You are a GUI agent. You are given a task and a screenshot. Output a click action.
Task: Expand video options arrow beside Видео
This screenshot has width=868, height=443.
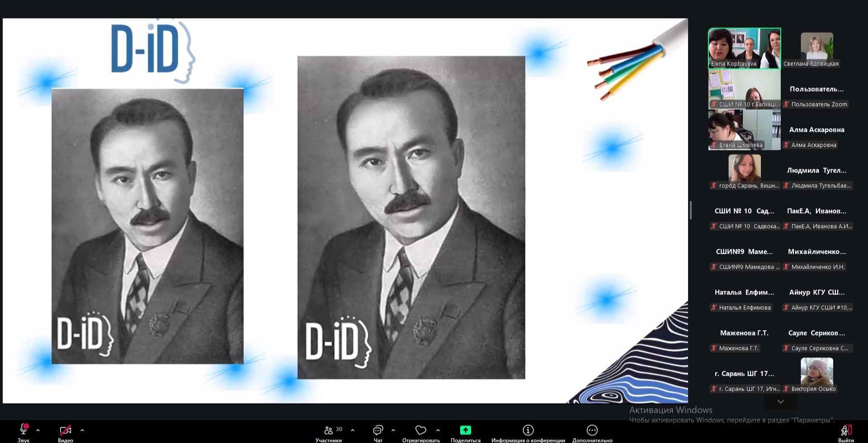tap(82, 430)
